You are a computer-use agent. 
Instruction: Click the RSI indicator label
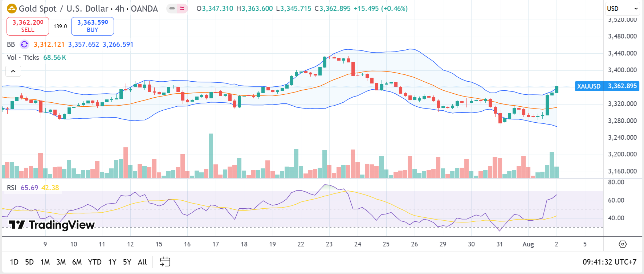click(x=12, y=188)
